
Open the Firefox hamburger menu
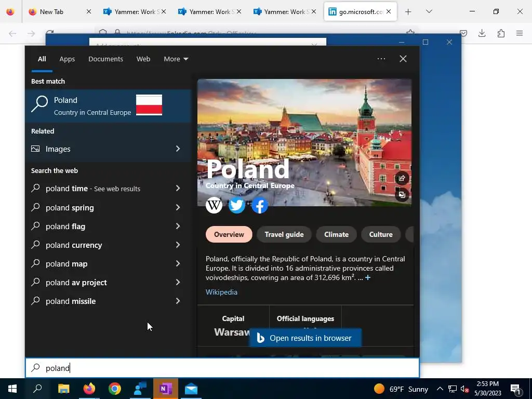[520, 33]
